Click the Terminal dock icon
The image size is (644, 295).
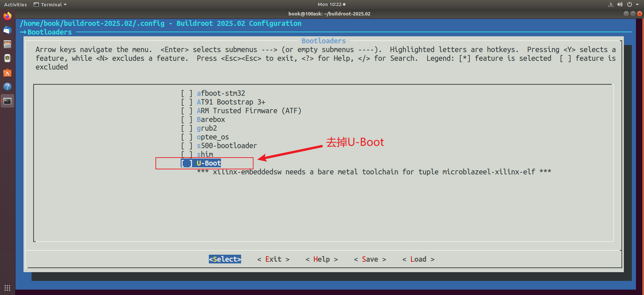point(7,101)
